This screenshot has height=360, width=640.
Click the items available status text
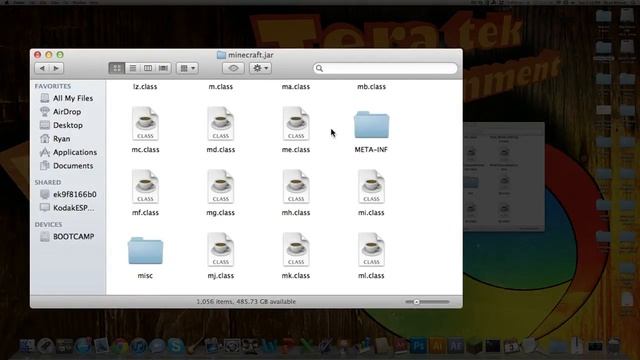(246, 302)
